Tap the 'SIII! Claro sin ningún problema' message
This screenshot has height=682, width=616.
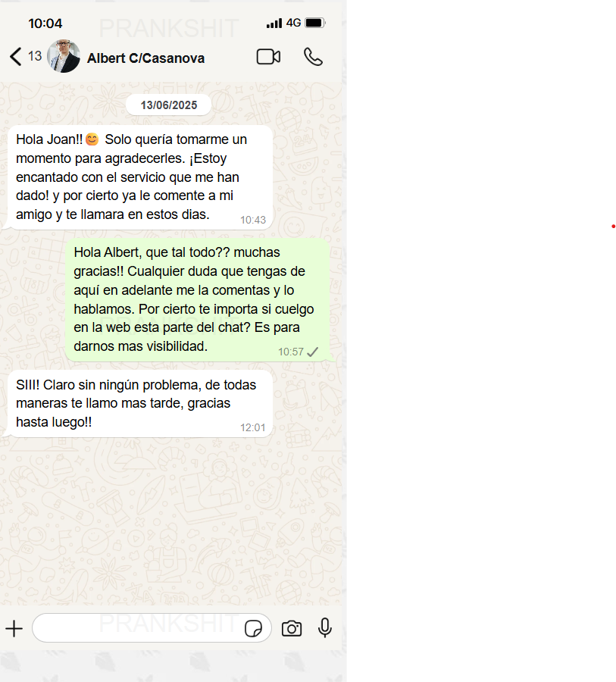pyautogui.click(x=140, y=404)
